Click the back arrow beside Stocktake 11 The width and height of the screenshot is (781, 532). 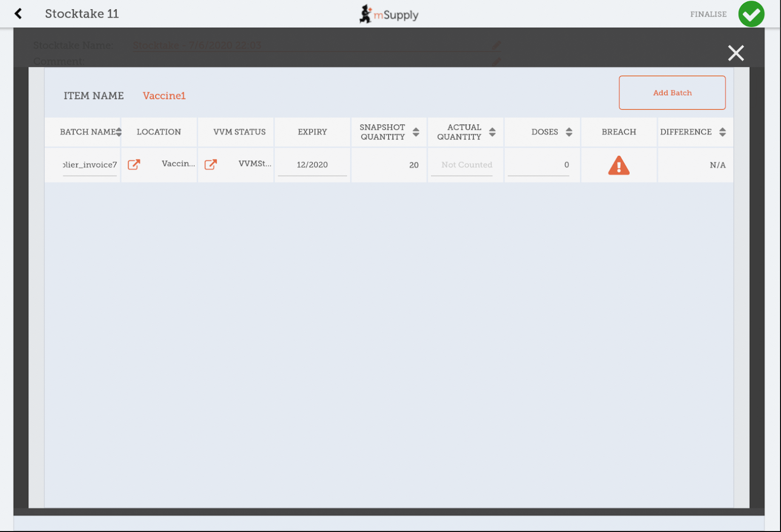(x=19, y=14)
